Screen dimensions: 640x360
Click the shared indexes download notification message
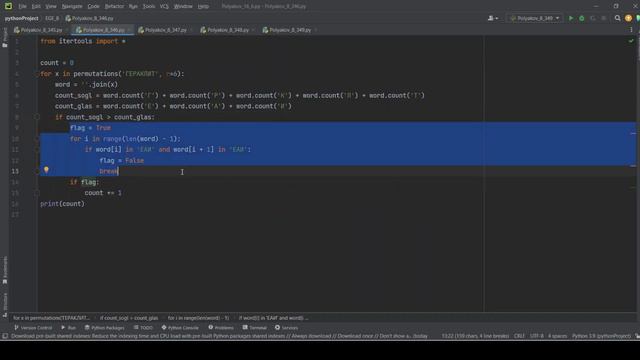click(219, 336)
